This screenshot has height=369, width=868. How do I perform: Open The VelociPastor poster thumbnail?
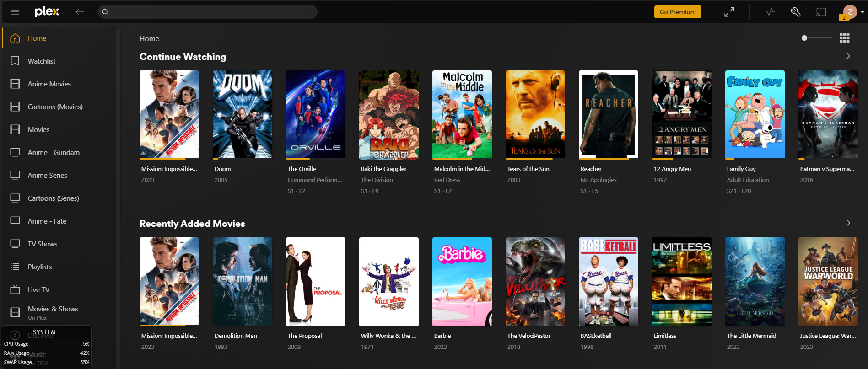(535, 282)
